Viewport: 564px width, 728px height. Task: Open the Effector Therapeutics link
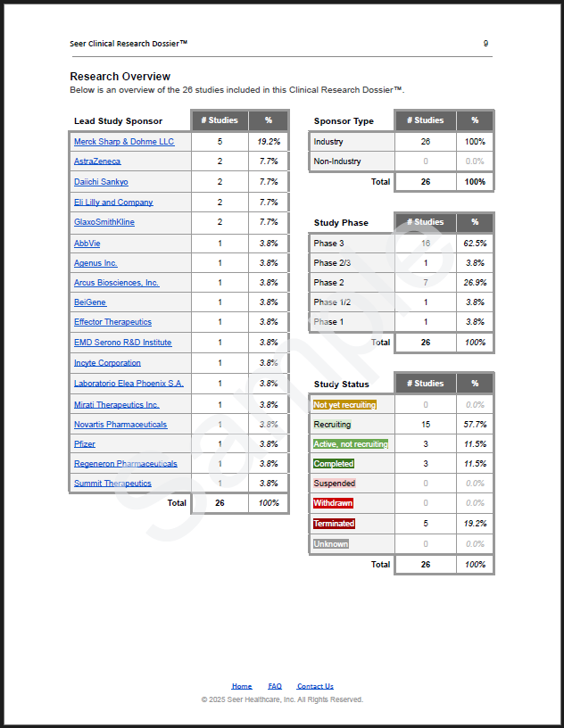(x=113, y=322)
